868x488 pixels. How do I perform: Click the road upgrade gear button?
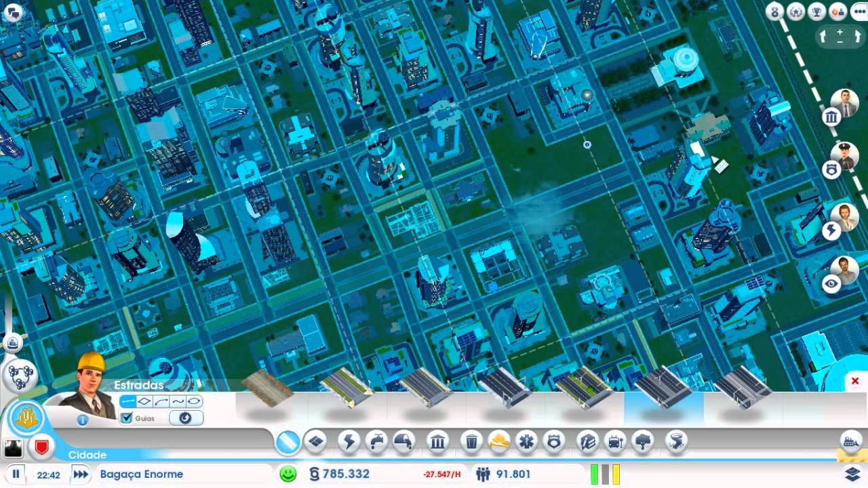[186, 418]
